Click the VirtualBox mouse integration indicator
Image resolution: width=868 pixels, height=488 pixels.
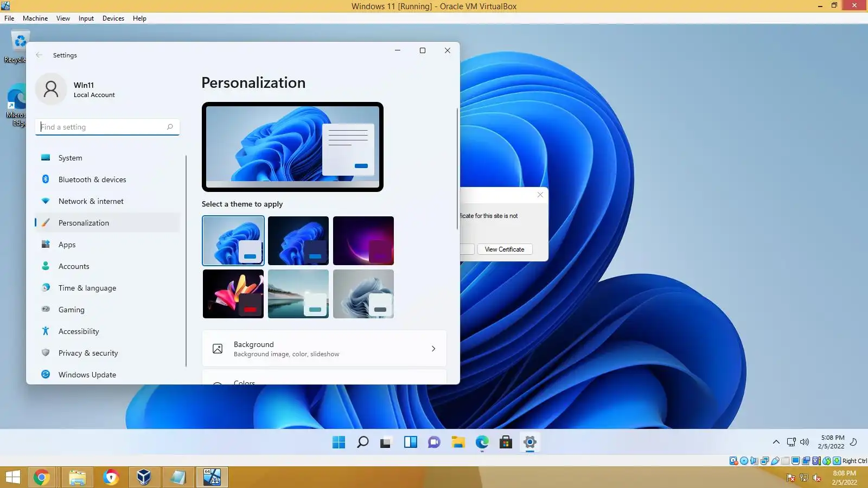tap(826, 461)
